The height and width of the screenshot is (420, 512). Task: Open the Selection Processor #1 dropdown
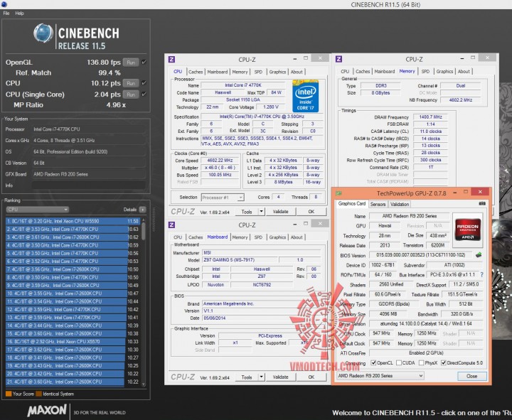tap(223, 198)
